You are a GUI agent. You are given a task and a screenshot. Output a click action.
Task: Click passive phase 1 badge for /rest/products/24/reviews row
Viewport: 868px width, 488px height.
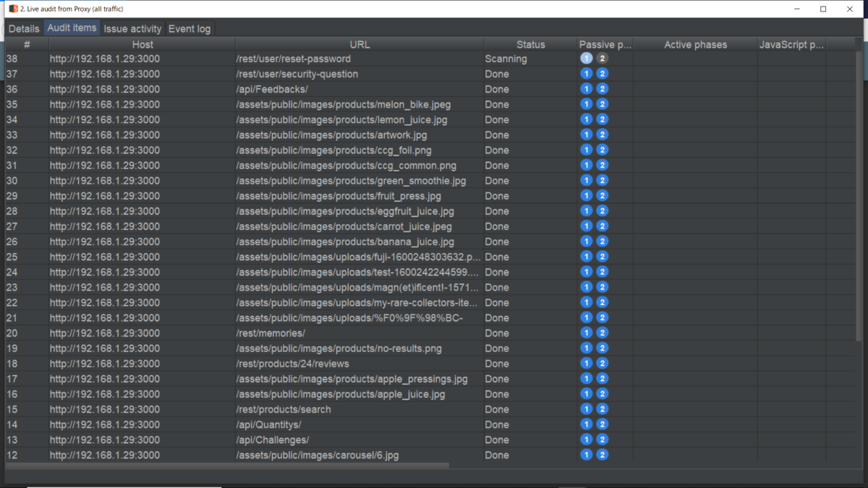[586, 363]
